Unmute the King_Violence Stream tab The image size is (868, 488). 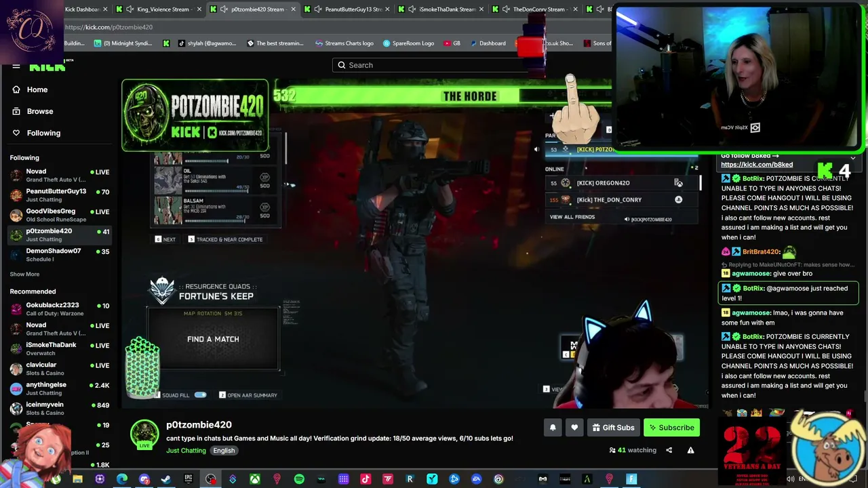point(132,9)
